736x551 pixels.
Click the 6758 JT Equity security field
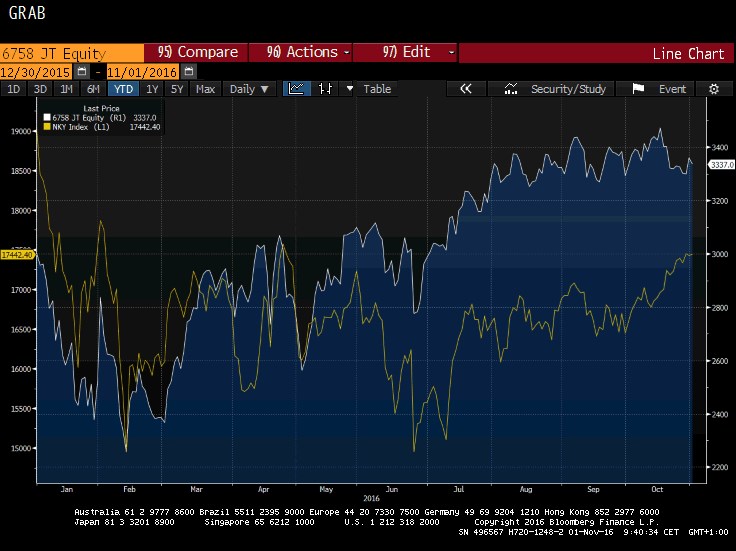tap(70, 52)
